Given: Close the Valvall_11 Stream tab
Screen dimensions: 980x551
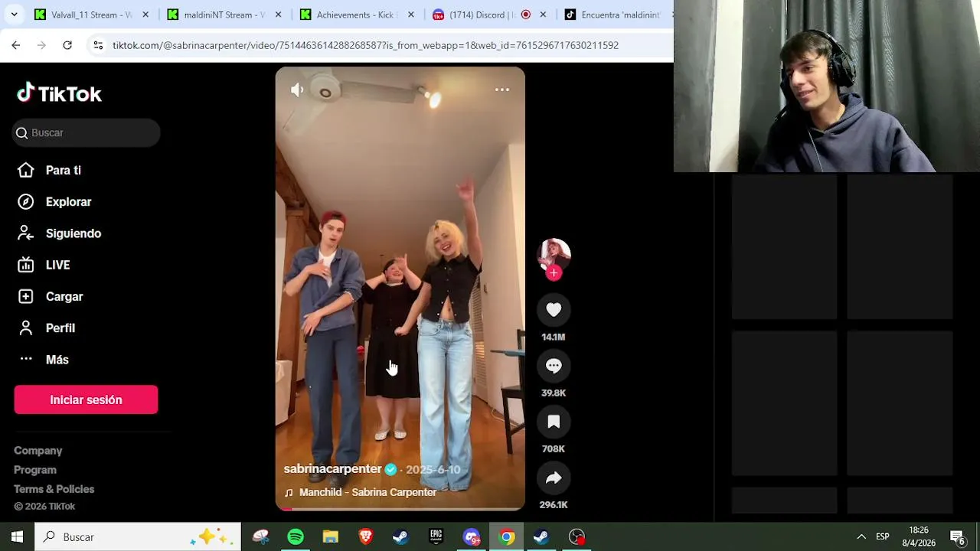Looking at the screenshot, I should [x=145, y=15].
